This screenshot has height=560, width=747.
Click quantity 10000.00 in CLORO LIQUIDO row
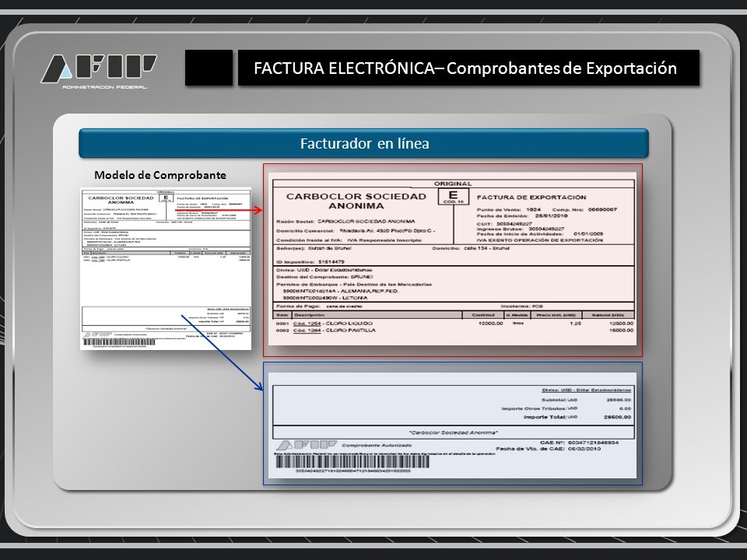(490, 324)
